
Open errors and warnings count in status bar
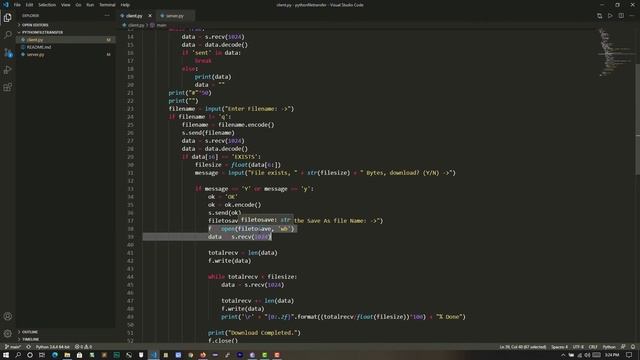point(83,347)
